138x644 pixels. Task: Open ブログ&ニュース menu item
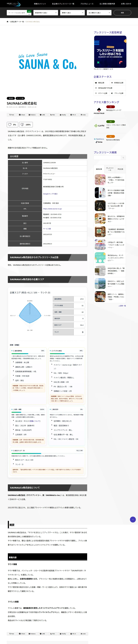click(87, 4)
